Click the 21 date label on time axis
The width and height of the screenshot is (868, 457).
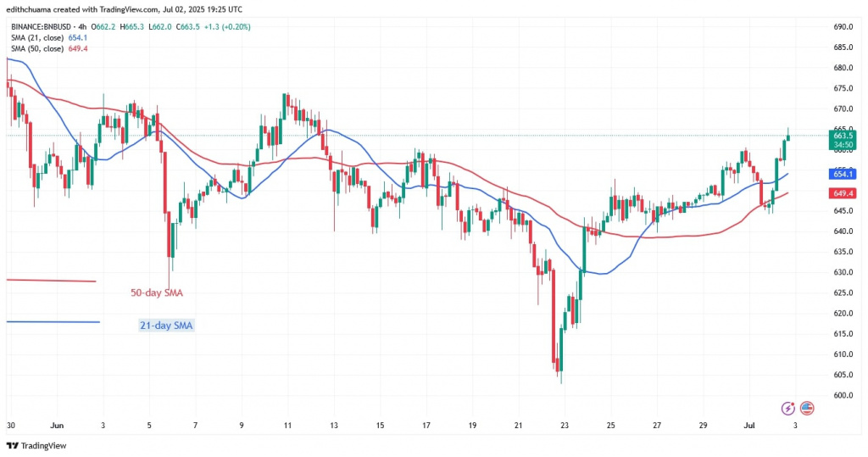coord(518,426)
